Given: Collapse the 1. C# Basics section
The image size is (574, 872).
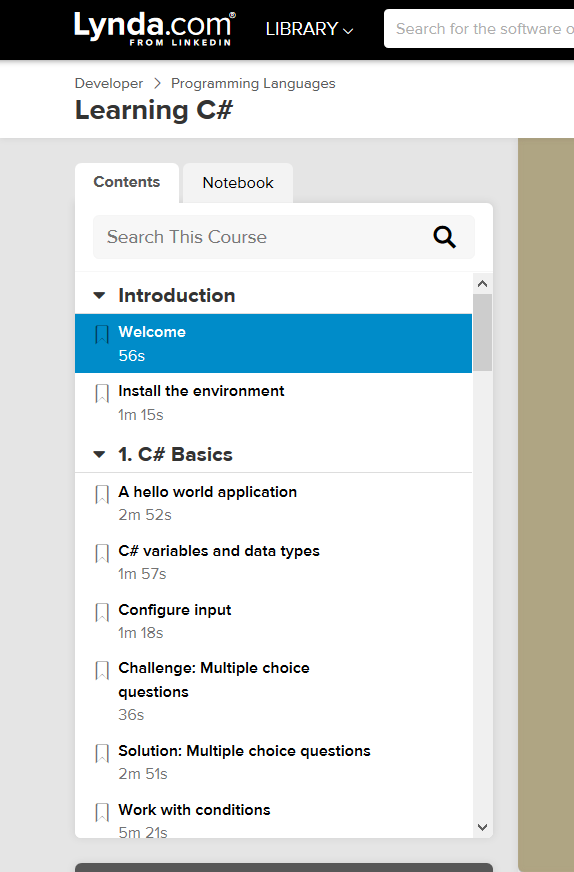Looking at the screenshot, I should point(99,454).
